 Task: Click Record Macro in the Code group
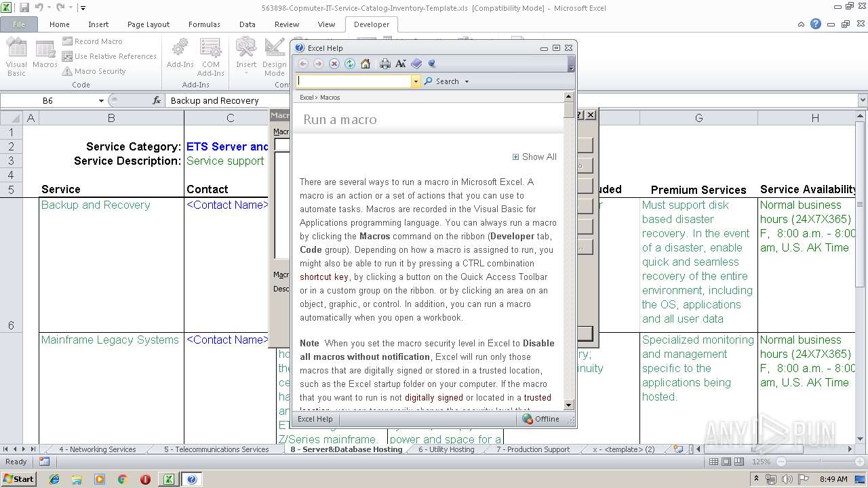pyautogui.click(x=92, y=41)
